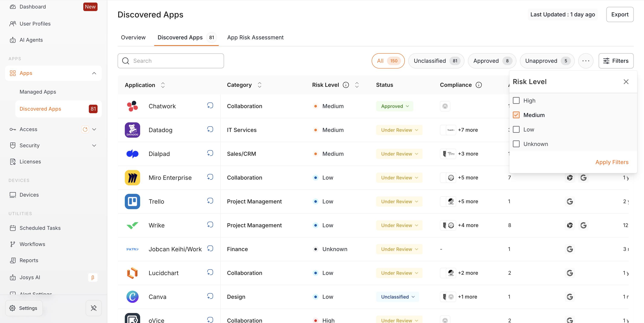The height and width of the screenshot is (323, 644).
Task: Filter by Unclassified apps pill
Action: (436, 61)
